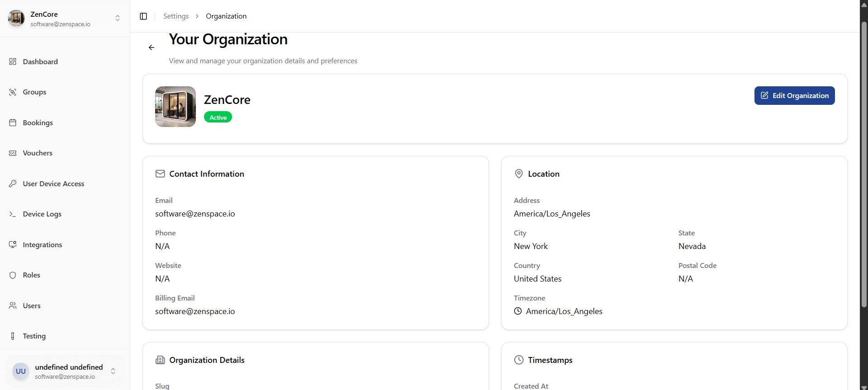Click the Bookings calendar icon
868x390 pixels.
click(x=13, y=122)
